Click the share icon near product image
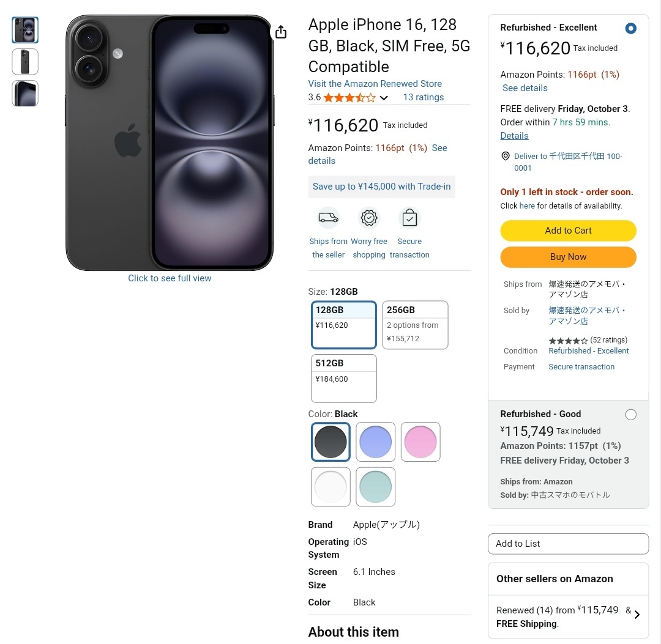This screenshot has width=661, height=644. (x=281, y=32)
